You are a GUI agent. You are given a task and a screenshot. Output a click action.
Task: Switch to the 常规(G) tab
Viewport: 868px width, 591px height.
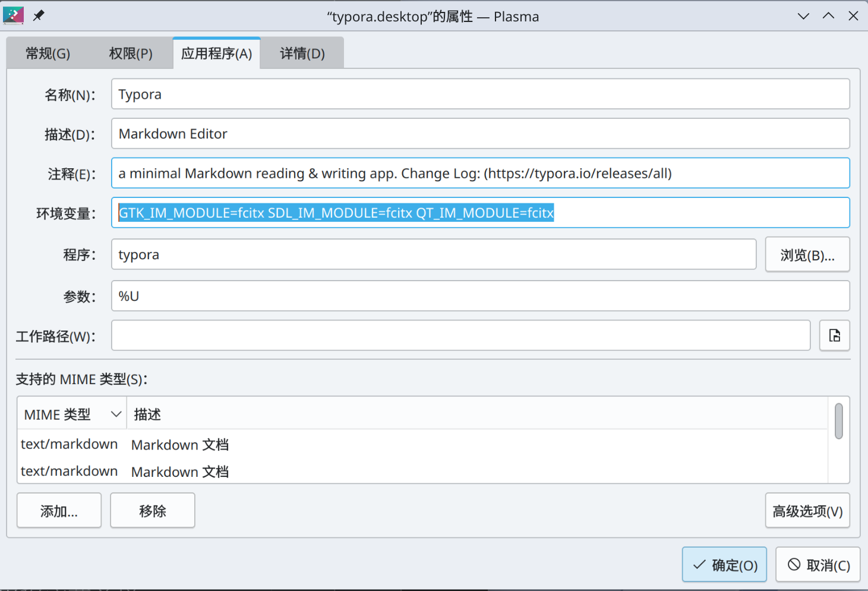48,54
